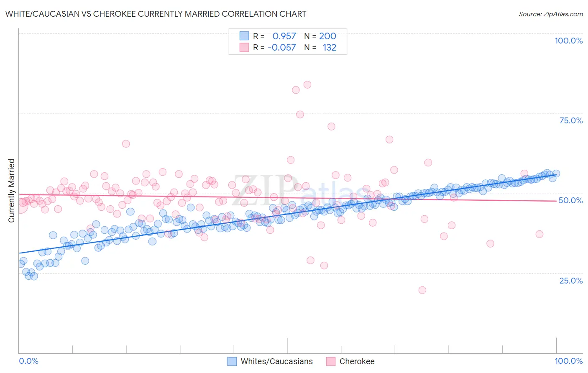Click the 100.0% y-axis label
The height and width of the screenshot is (373, 588).
[x=569, y=41]
